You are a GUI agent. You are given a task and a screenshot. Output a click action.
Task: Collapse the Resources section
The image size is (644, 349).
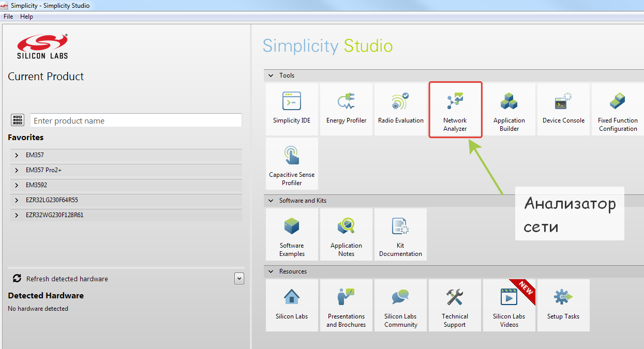coord(271,271)
